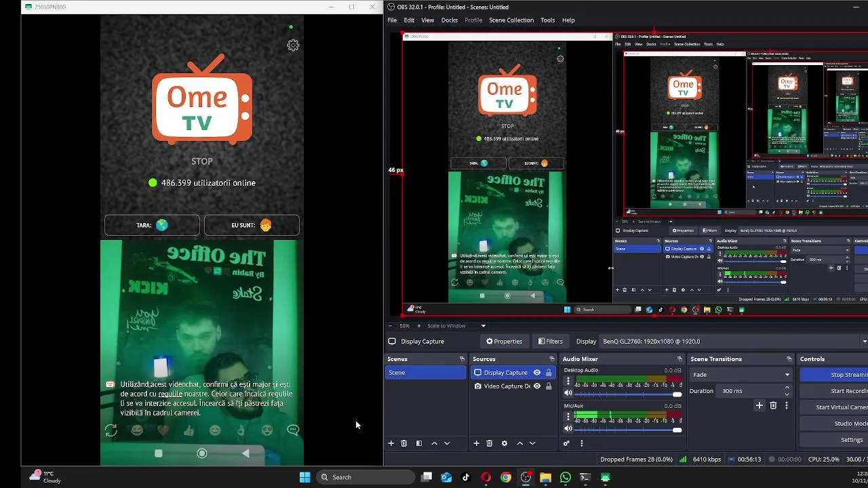Image resolution: width=868 pixels, height=488 pixels.
Task: Pop out the Sources dock
Action: (551, 359)
